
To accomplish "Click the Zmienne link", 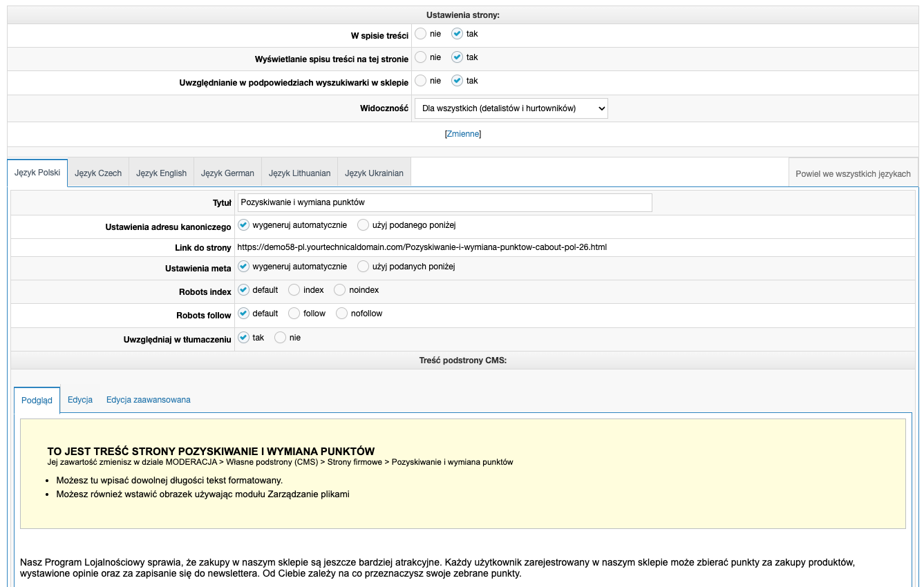I will (x=462, y=134).
